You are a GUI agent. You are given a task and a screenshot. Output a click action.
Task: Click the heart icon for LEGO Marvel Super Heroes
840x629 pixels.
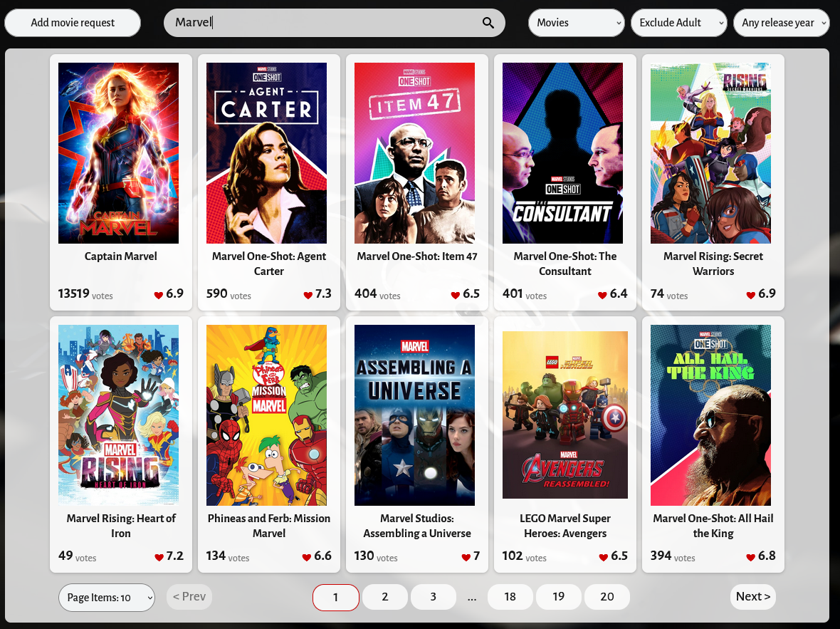602,556
